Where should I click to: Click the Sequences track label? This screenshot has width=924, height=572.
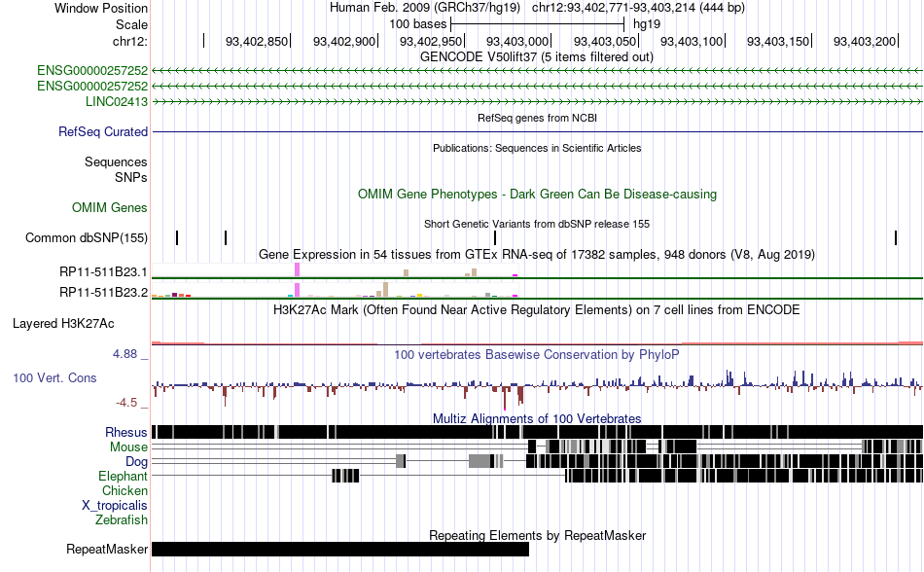(x=116, y=162)
